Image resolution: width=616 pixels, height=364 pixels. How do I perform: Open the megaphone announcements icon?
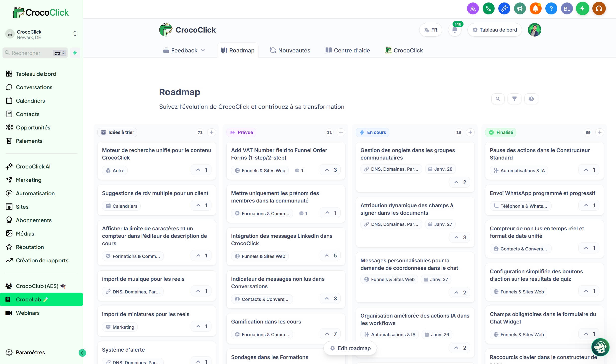pyautogui.click(x=520, y=9)
